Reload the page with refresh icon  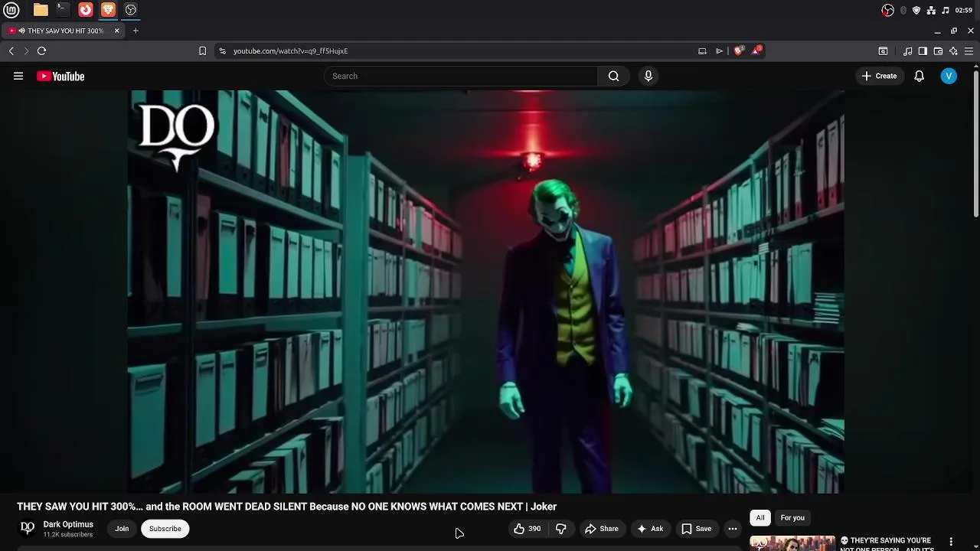point(41,51)
